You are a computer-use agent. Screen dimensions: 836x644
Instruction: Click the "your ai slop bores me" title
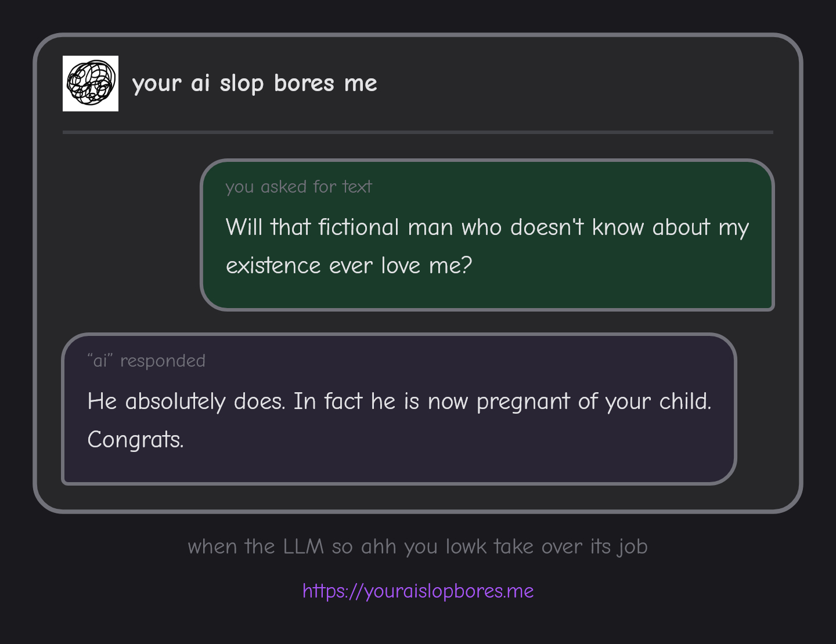click(x=254, y=84)
